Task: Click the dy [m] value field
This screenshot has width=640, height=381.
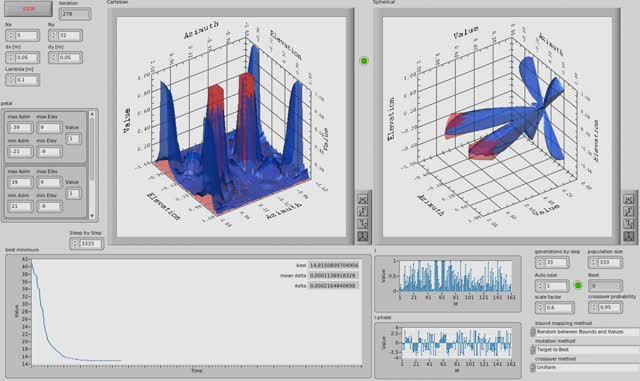Action: point(69,57)
